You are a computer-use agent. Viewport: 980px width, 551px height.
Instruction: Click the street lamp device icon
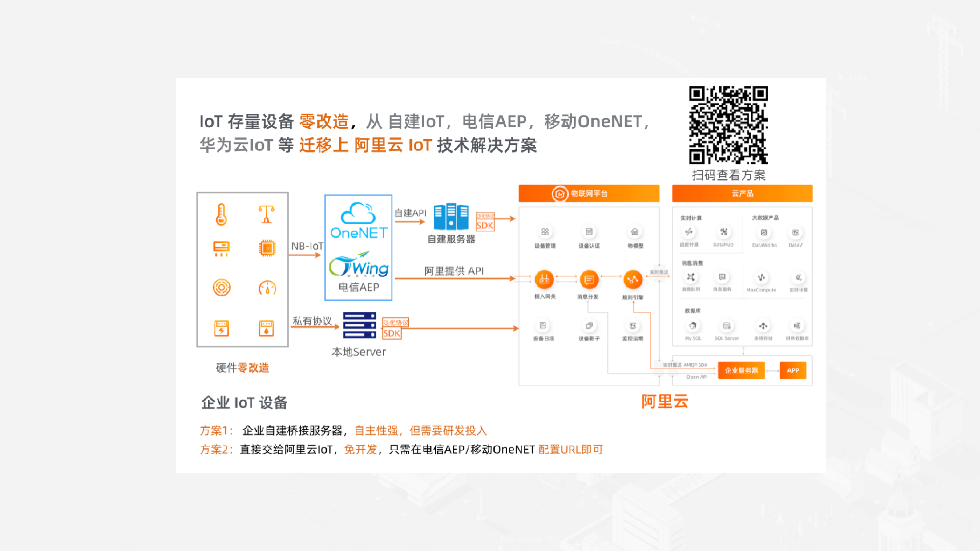click(x=266, y=214)
